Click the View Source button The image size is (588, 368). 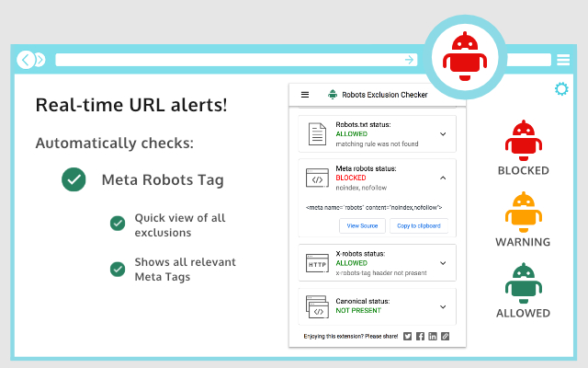coord(362,225)
